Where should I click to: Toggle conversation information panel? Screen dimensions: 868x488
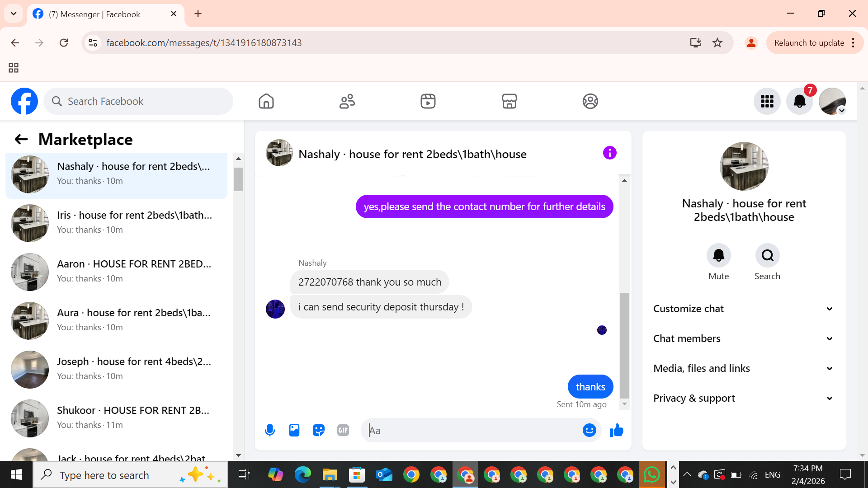click(609, 153)
